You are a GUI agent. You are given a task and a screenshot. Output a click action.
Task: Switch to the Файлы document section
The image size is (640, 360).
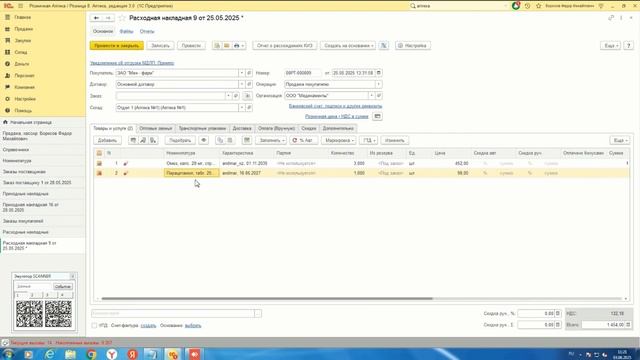tap(126, 31)
